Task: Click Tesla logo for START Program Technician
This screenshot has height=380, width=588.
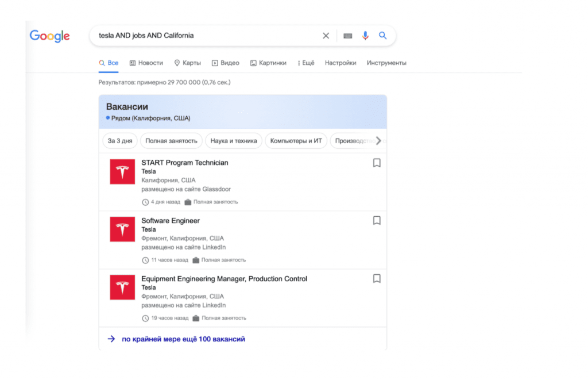Action: tap(122, 171)
